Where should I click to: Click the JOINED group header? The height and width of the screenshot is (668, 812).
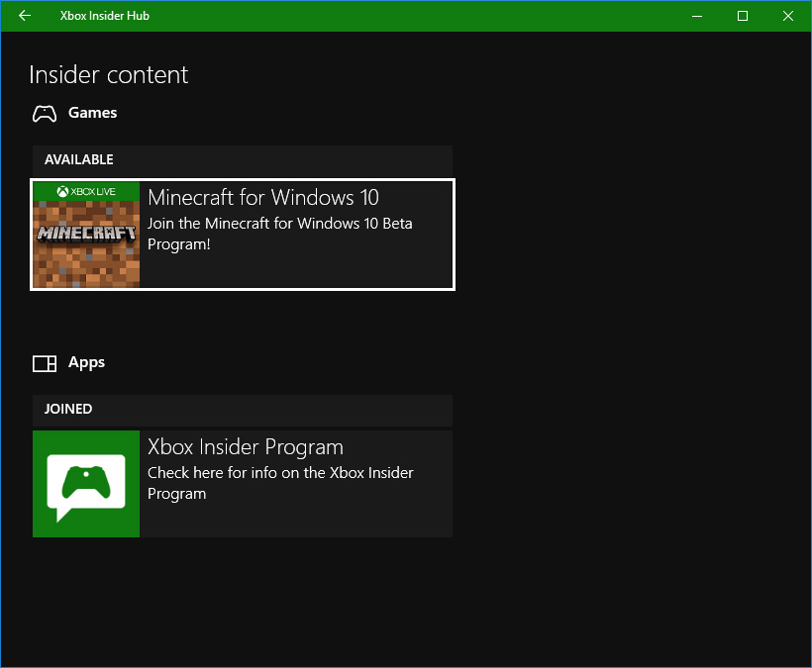tap(68, 409)
